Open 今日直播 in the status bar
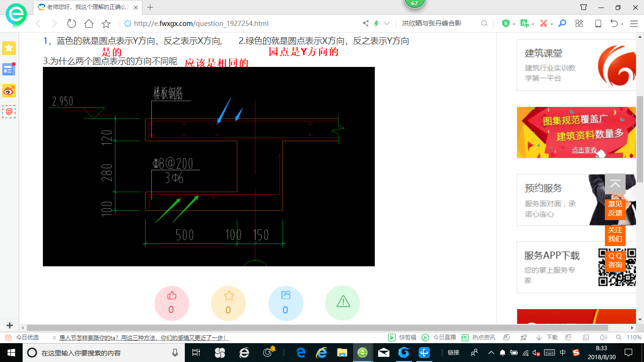644x362 pixels. click(x=438, y=337)
